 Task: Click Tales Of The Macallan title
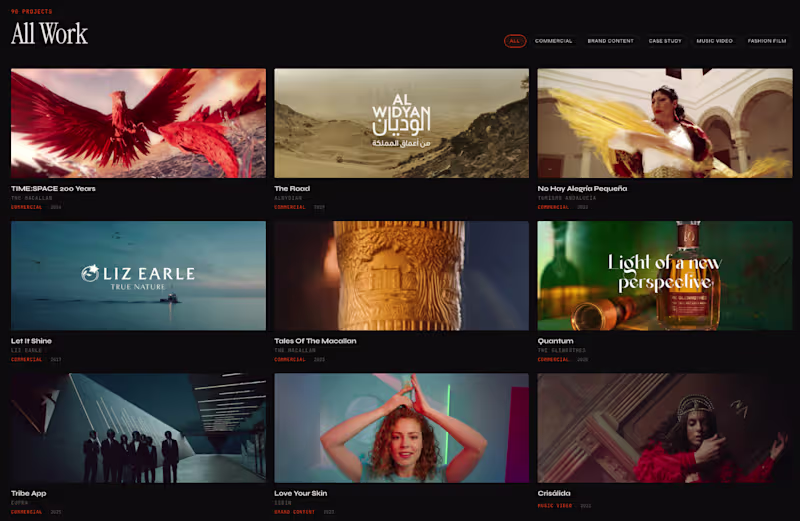click(x=315, y=341)
